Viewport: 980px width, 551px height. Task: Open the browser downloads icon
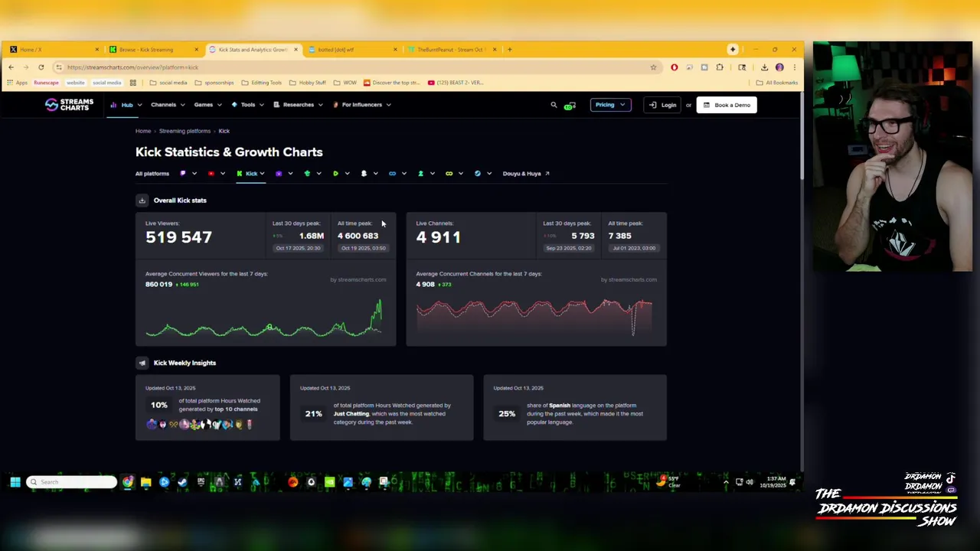(x=764, y=67)
